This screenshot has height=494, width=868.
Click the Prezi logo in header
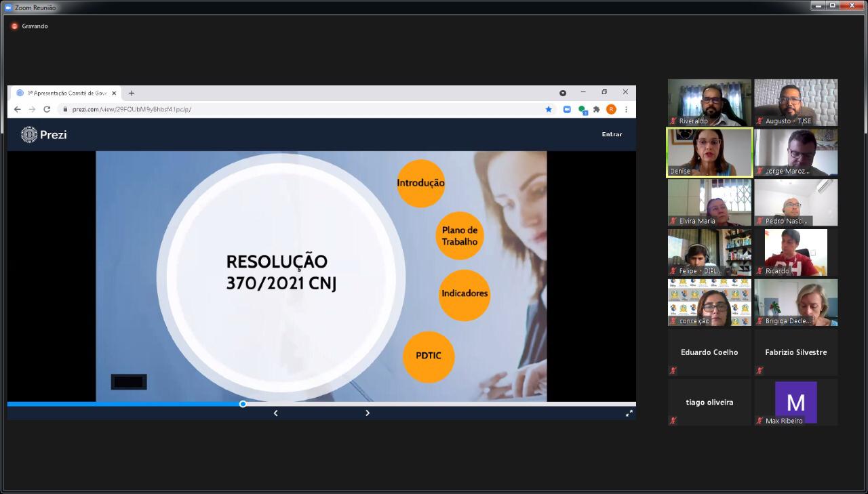click(x=44, y=134)
